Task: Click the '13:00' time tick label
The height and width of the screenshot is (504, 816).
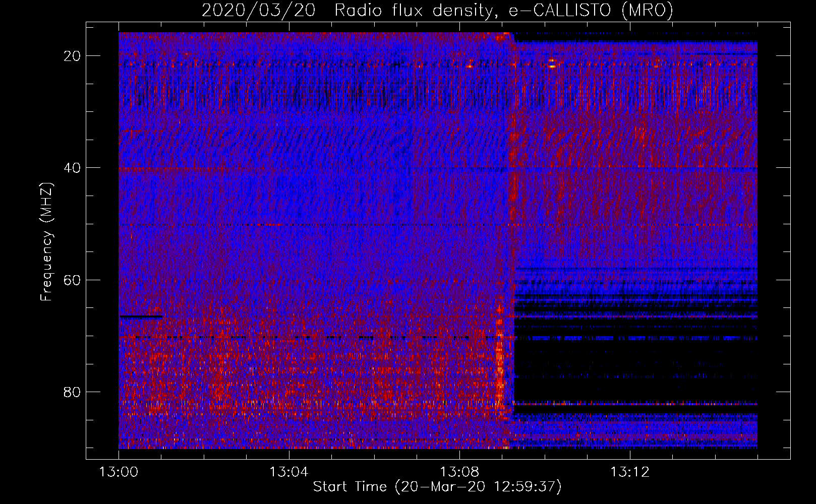Action: click(119, 472)
